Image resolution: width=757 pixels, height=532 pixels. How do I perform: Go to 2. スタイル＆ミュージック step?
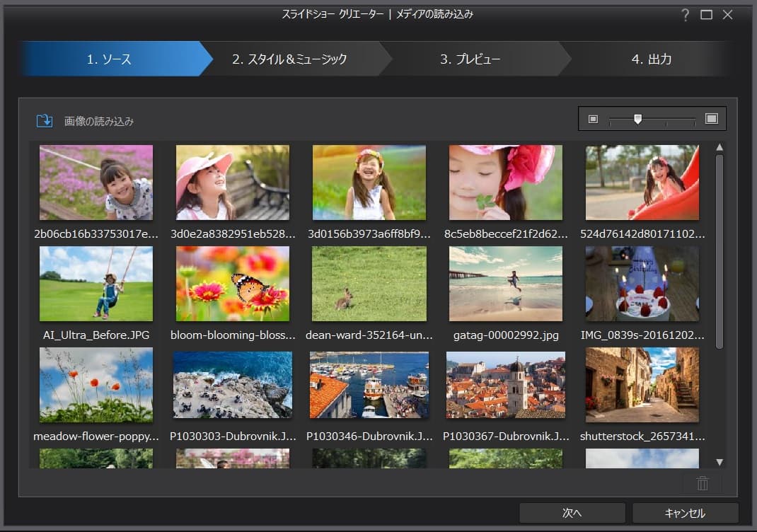click(x=289, y=59)
